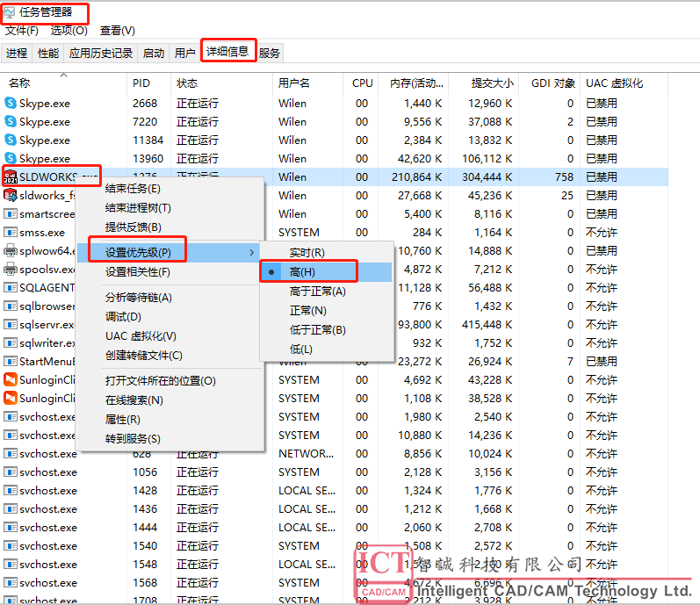The height and width of the screenshot is (605, 700).
Task: Select 低(L) low priority option
Action: [x=327, y=349]
